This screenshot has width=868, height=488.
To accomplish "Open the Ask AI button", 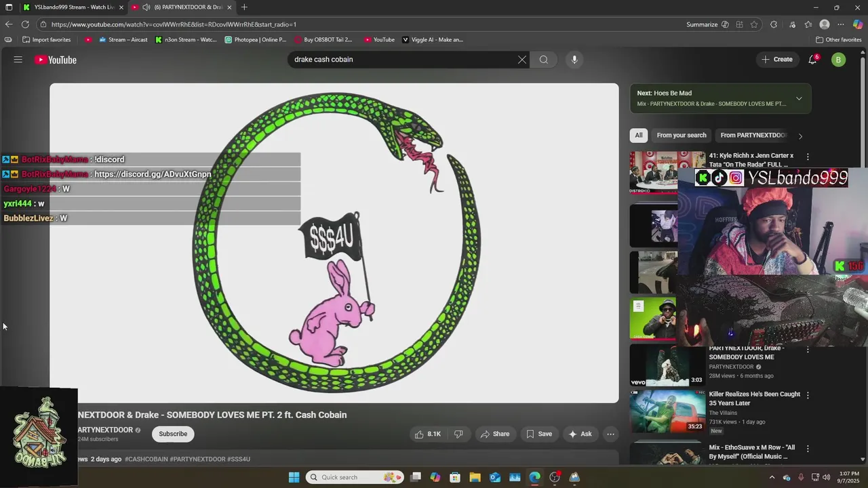I will click(x=580, y=434).
